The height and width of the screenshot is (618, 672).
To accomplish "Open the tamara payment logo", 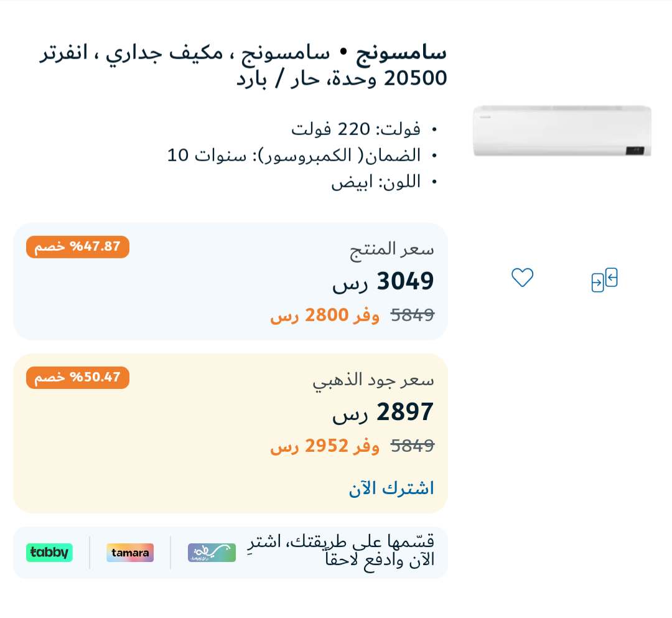I will [130, 553].
